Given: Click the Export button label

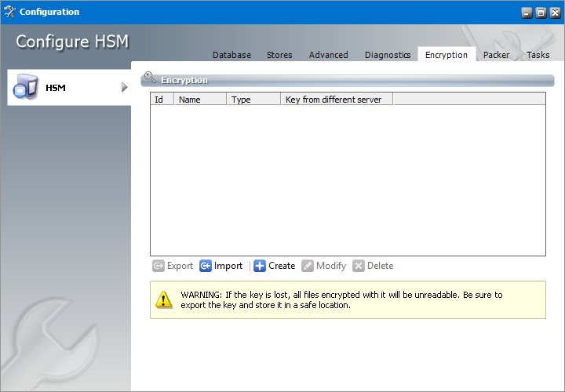Looking at the screenshot, I should point(180,266).
